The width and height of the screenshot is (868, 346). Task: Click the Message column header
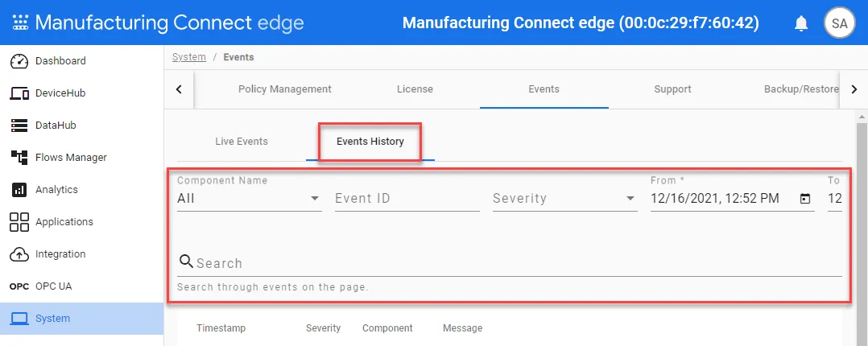(463, 328)
